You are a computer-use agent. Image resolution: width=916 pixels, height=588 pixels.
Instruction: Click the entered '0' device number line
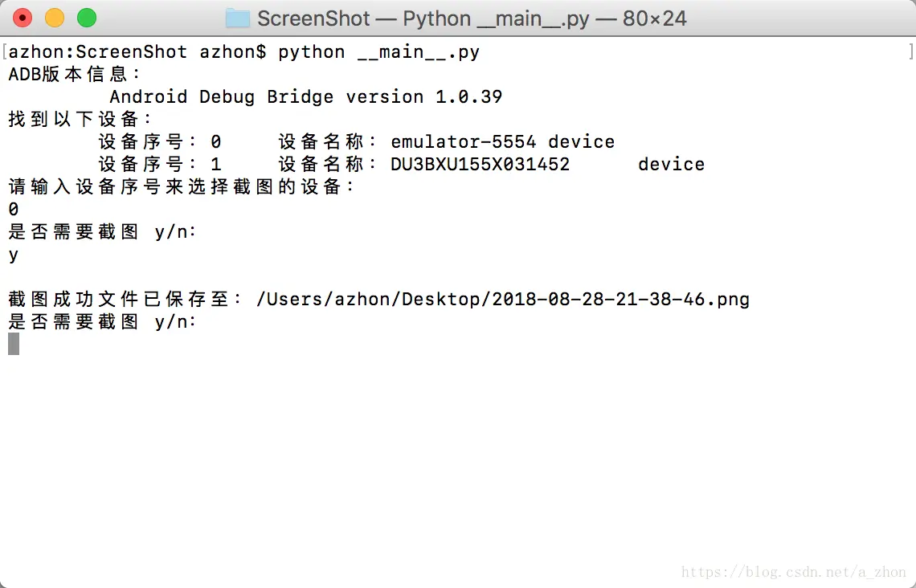[14, 210]
